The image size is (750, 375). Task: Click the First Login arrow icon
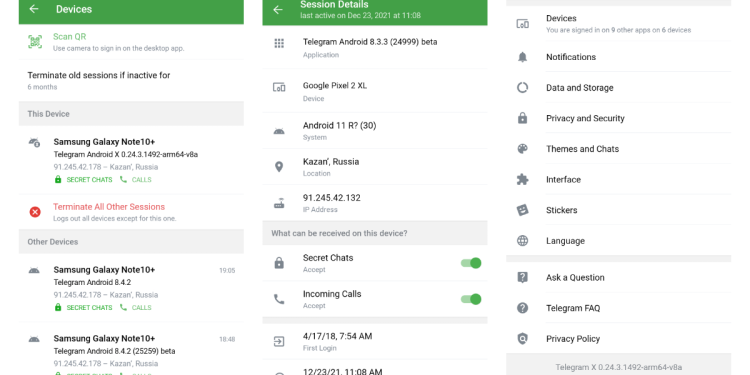[x=279, y=342]
